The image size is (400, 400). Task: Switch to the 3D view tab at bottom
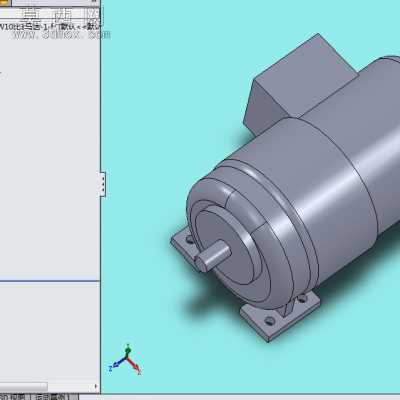coord(13,397)
